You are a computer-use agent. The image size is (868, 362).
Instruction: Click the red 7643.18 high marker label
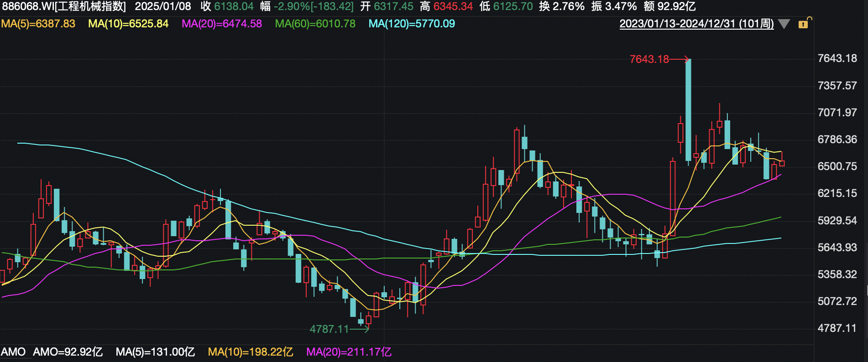tap(649, 59)
